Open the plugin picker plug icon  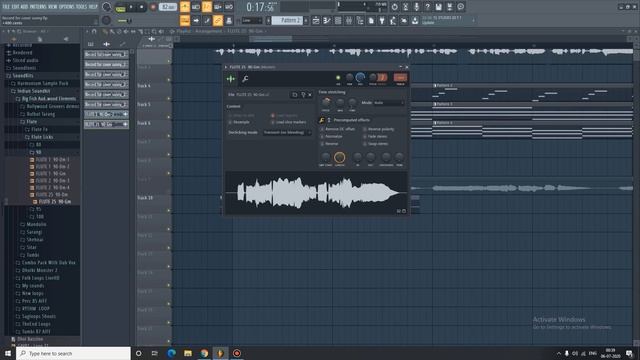coord(382,20)
